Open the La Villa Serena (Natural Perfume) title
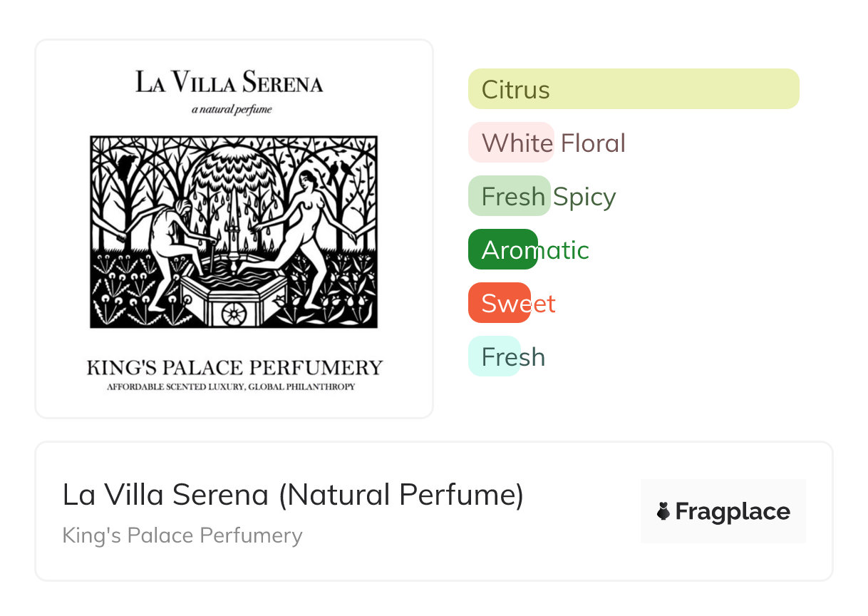The height and width of the screenshot is (616, 868). (x=293, y=495)
